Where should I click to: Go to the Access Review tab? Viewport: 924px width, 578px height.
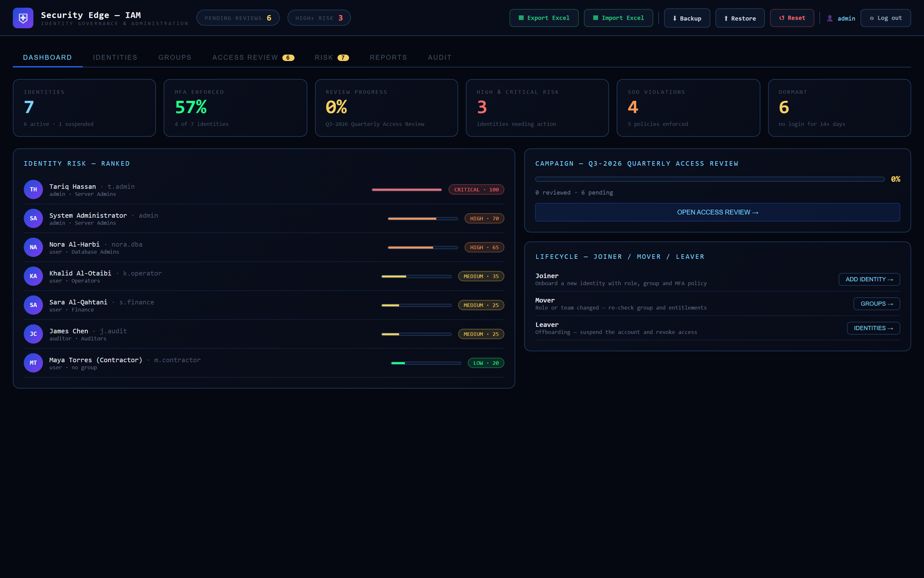point(253,57)
